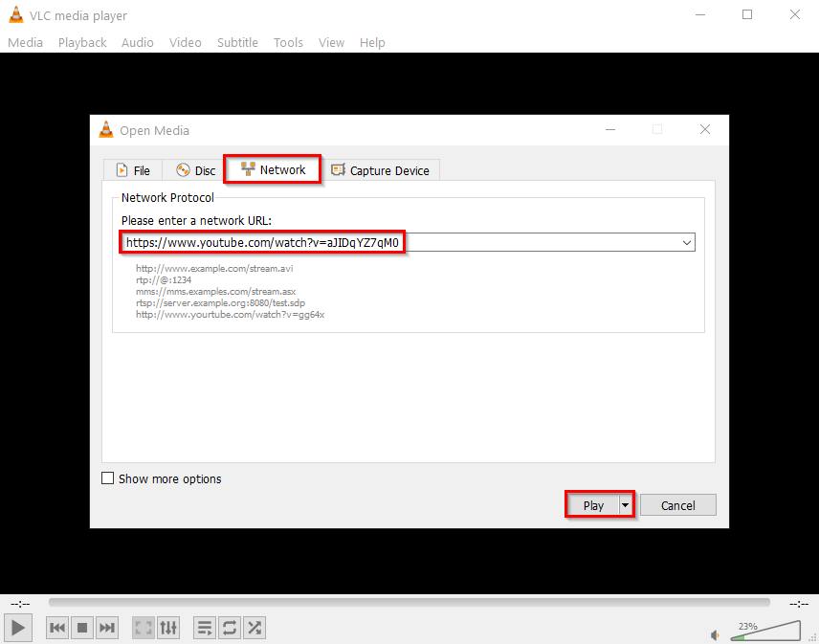Screen dimensions: 819x644
Task: Skip to previous media track
Action: (57, 628)
